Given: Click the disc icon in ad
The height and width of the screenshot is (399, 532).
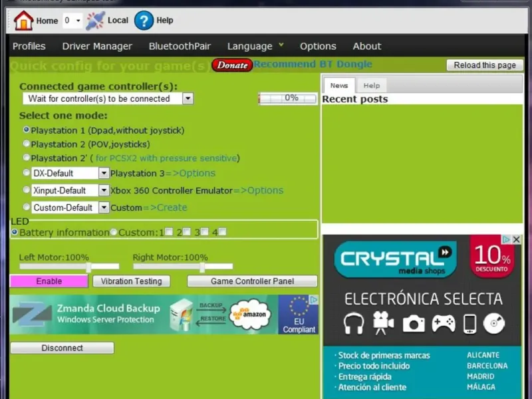Looking at the screenshot, I should coord(494,324).
